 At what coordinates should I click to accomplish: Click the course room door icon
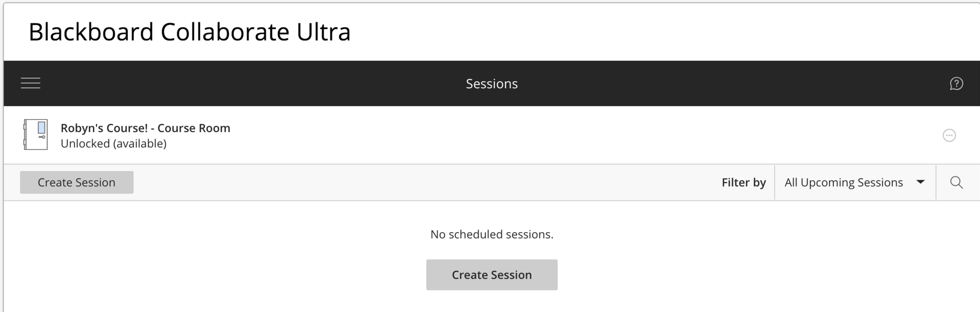click(36, 135)
